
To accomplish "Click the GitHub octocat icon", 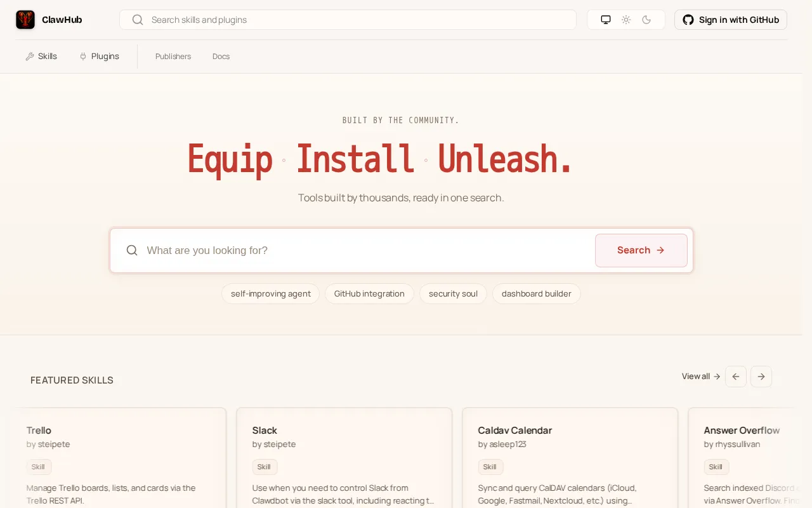I will click(x=688, y=20).
